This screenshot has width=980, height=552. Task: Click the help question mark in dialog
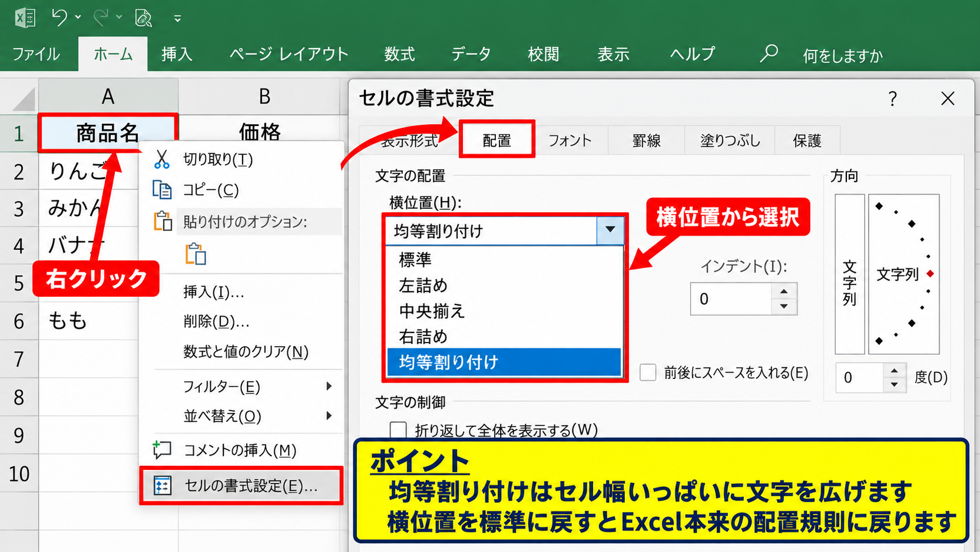(x=892, y=99)
